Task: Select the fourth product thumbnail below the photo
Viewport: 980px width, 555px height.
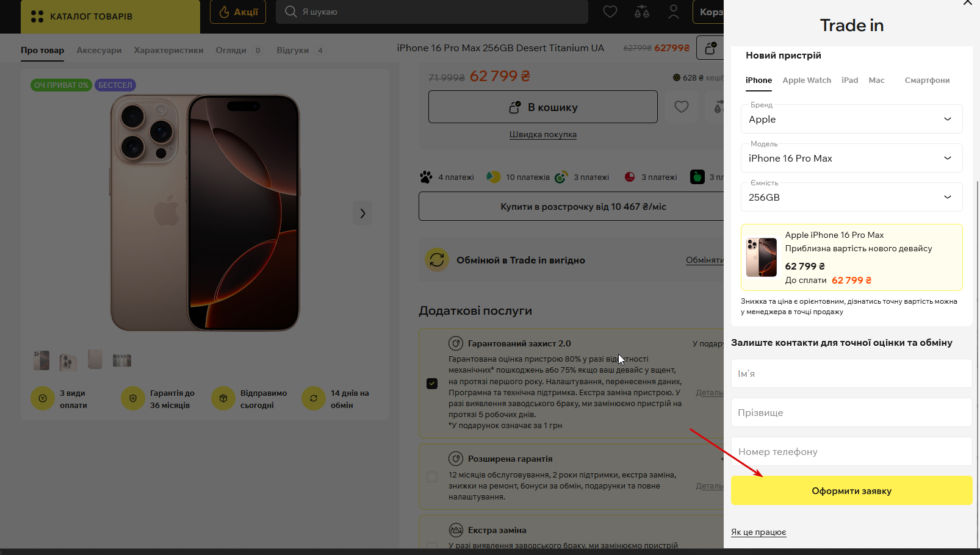Action: [122, 360]
